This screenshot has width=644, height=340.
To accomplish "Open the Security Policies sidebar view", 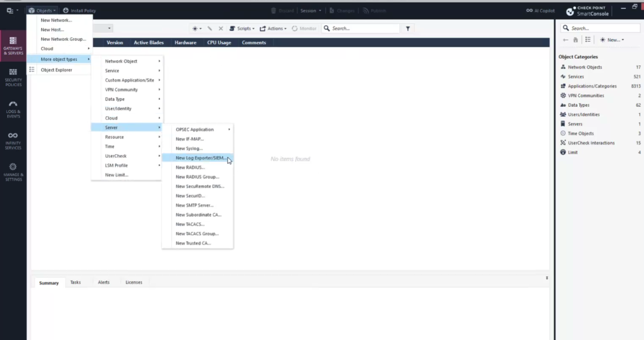I will tap(13, 78).
